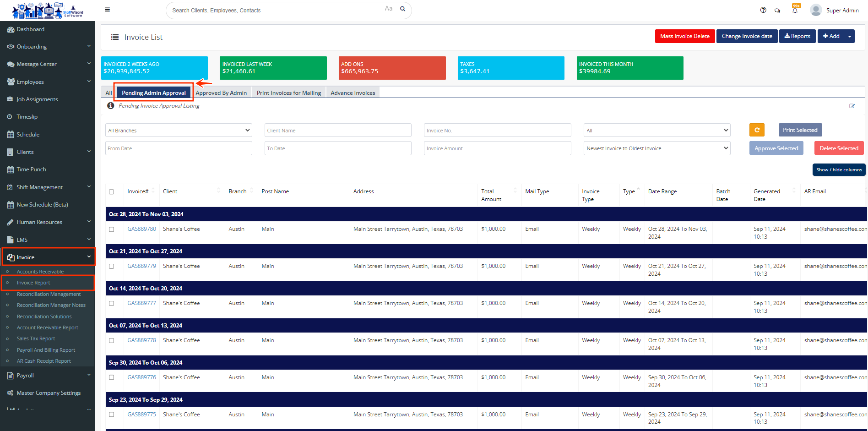Click the Clients building icon
The width and height of the screenshot is (868, 431).
10,152
